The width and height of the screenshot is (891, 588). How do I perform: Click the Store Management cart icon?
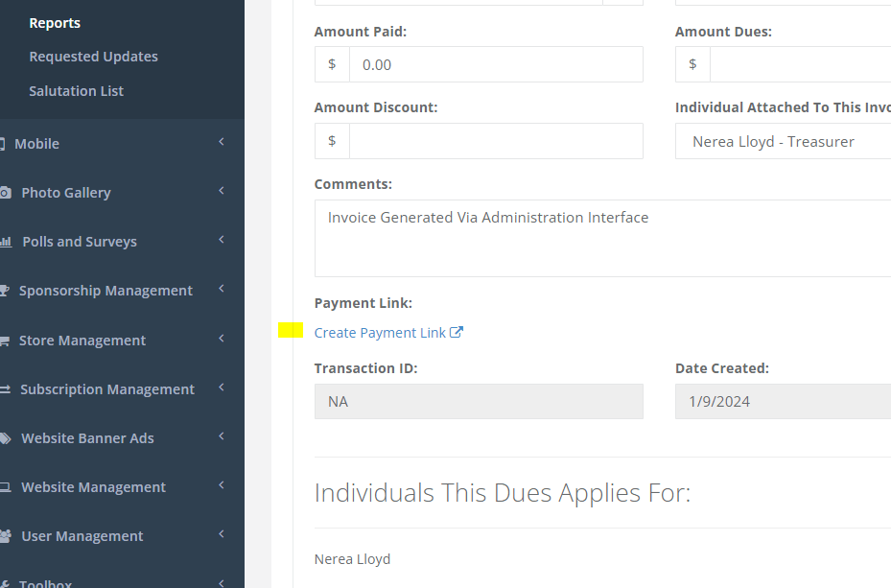5,341
